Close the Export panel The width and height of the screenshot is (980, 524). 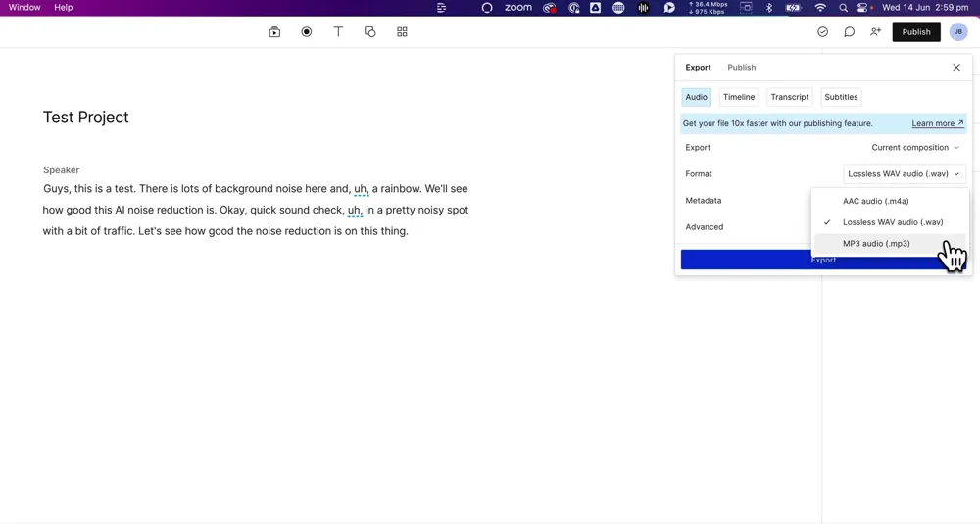(x=956, y=68)
